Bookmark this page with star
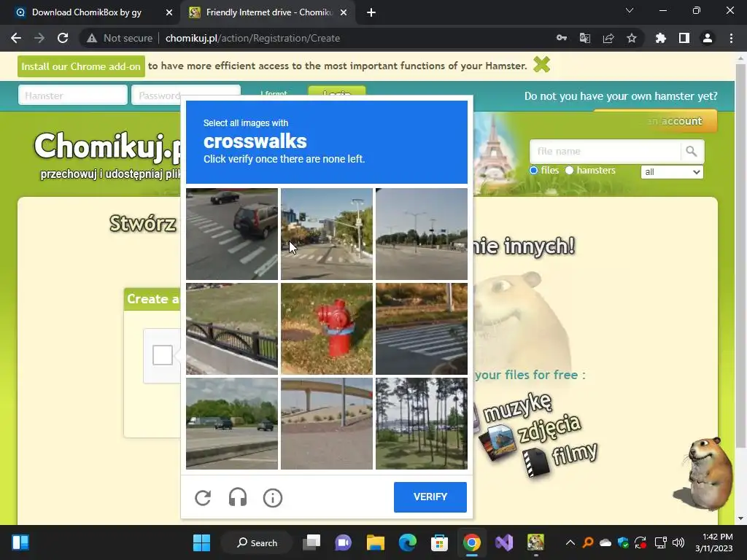The image size is (747, 560). click(x=632, y=38)
